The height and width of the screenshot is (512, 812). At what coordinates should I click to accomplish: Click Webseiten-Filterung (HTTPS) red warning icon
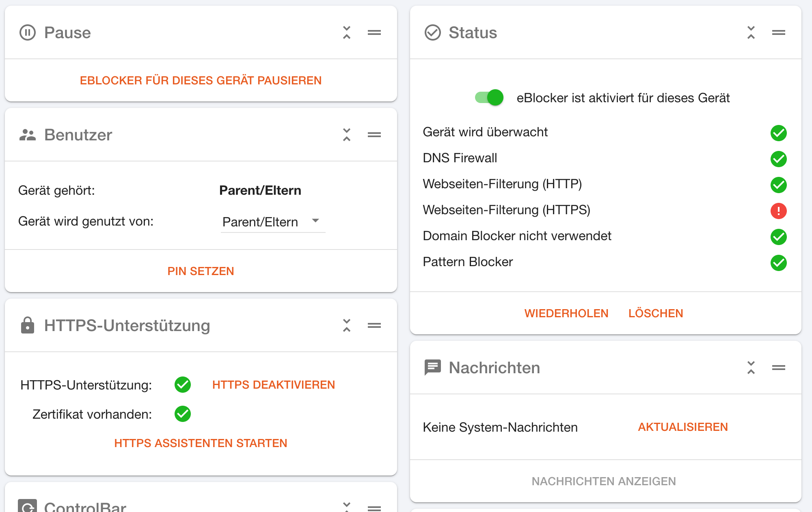[779, 211]
